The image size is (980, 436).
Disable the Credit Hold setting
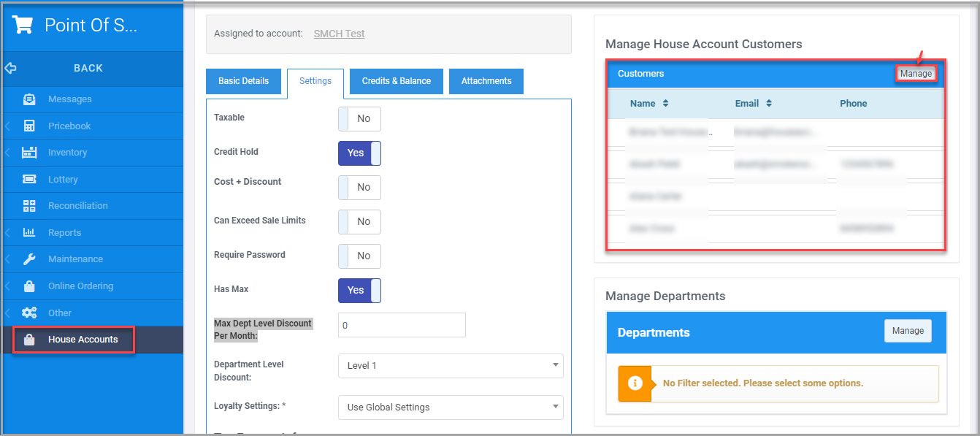click(359, 153)
